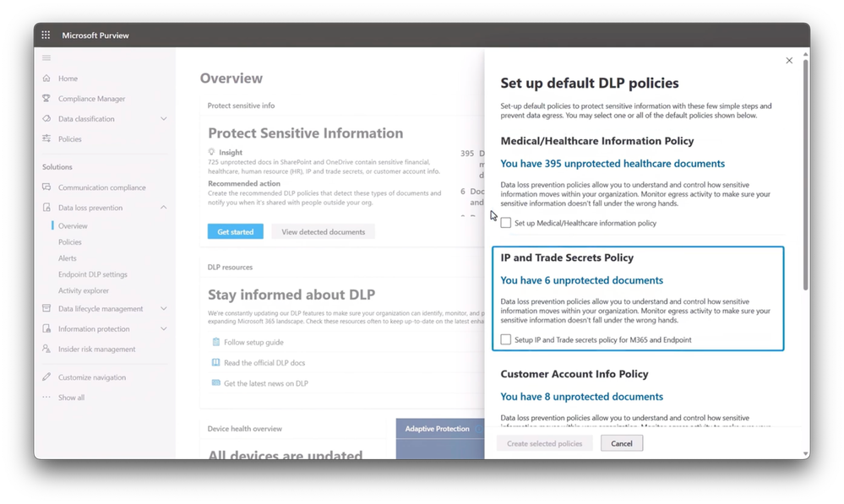The image size is (844, 504).
Task: Close the default DLP policies panel
Action: click(789, 60)
